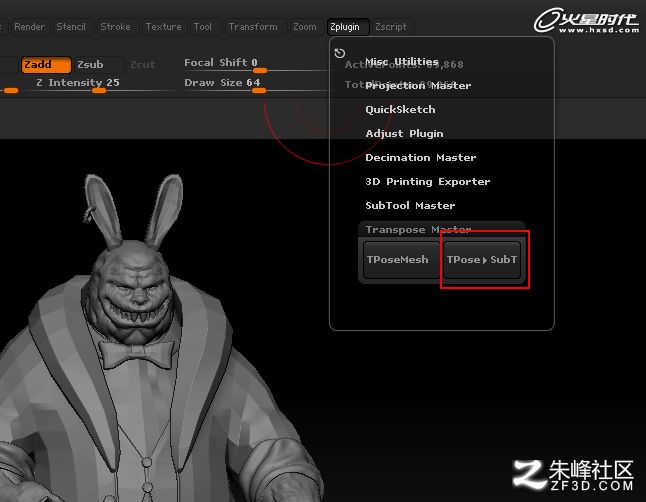Enable the Zcut mode

pos(143,65)
